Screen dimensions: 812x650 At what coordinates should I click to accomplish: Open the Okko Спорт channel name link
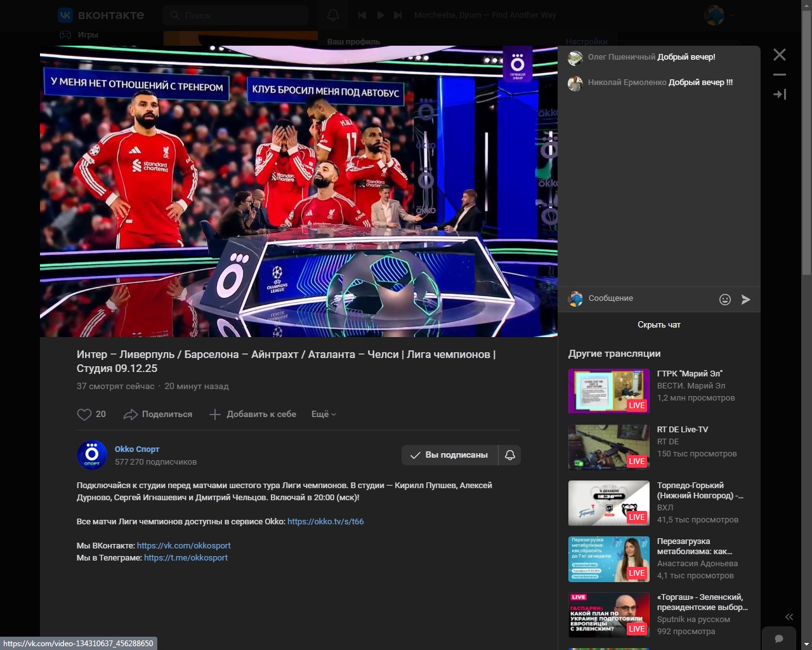point(137,449)
